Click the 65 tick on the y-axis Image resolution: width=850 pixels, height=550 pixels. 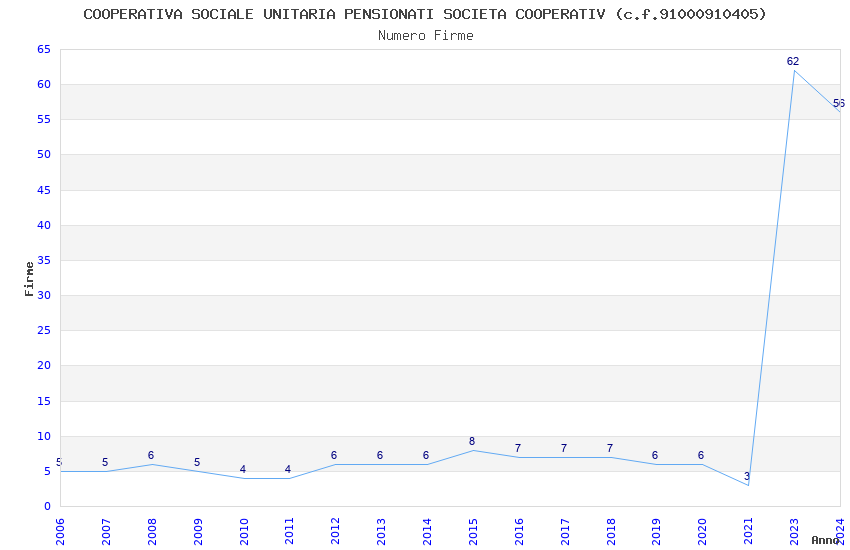tap(43, 49)
